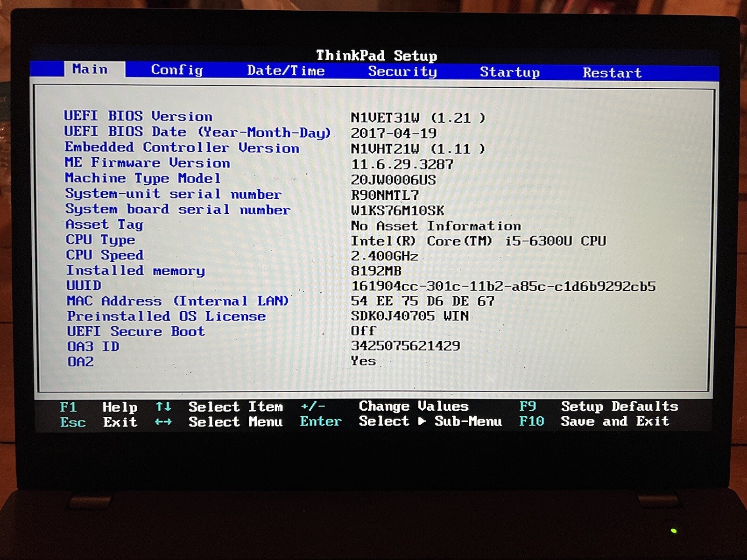Click the "Enter" key hint

coord(321,421)
